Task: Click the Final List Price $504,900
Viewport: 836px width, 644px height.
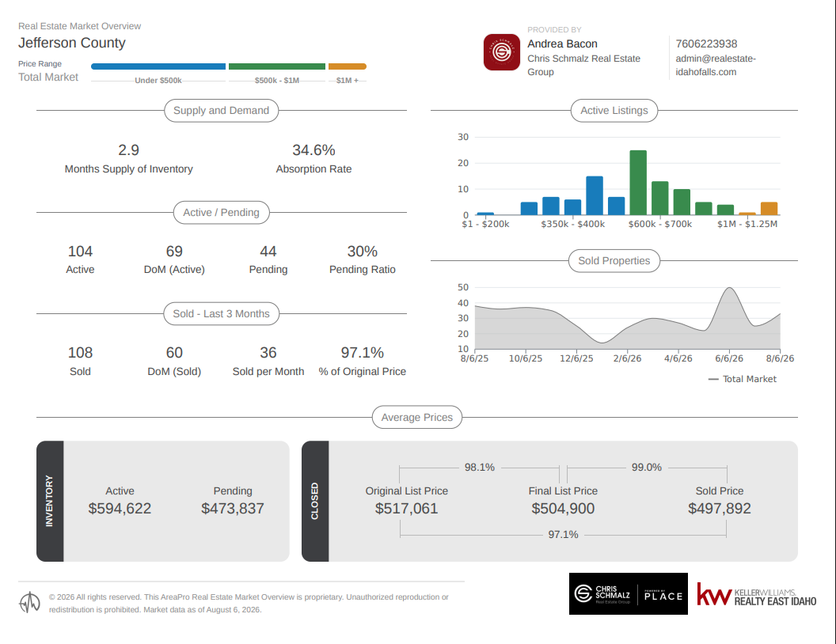Action: coord(563,509)
